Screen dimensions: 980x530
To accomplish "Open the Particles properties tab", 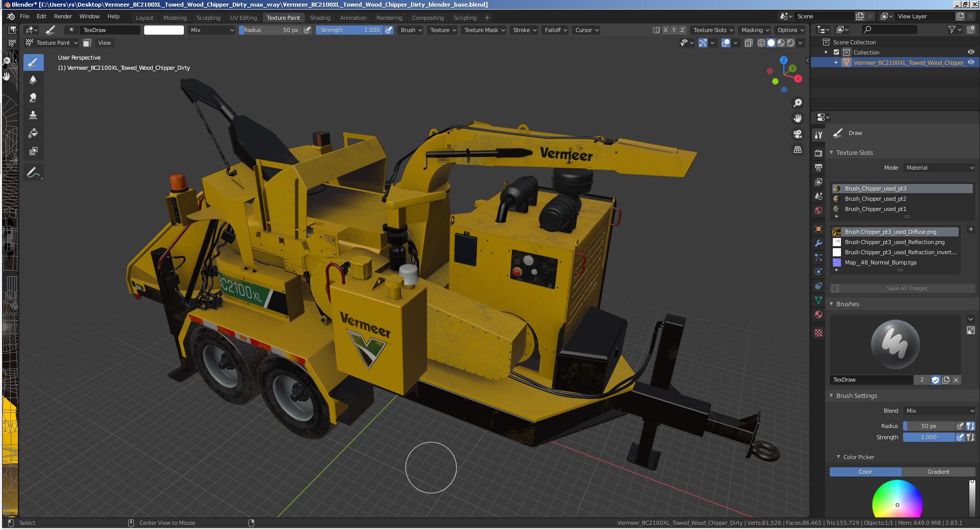I will point(819,257).
